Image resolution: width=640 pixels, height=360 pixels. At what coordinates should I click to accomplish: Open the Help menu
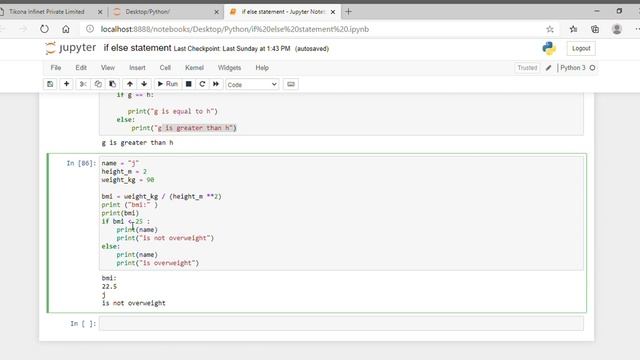tap(262, 68)
